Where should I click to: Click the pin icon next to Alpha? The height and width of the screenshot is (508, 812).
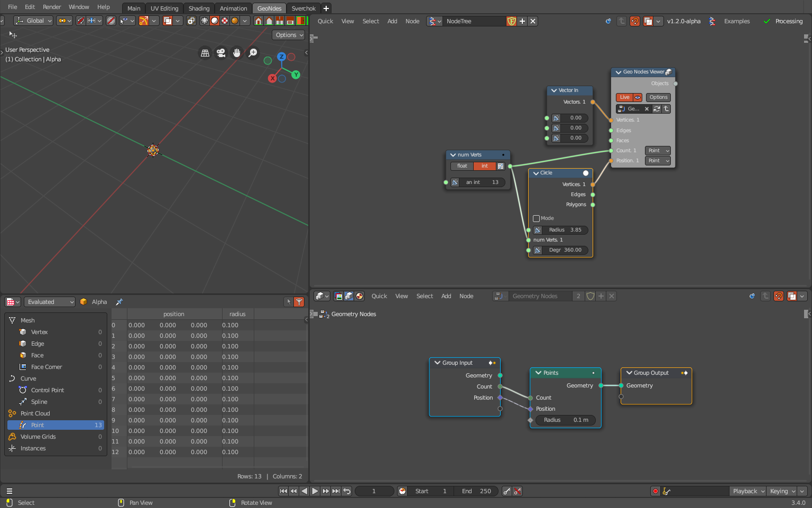click(x=119, y=301)
